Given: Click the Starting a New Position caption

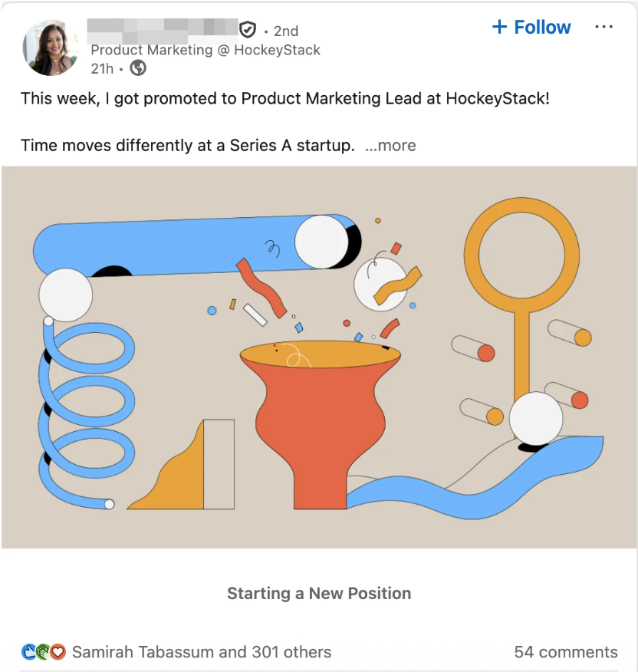Looking at the screenshot, I should point(319,593).
